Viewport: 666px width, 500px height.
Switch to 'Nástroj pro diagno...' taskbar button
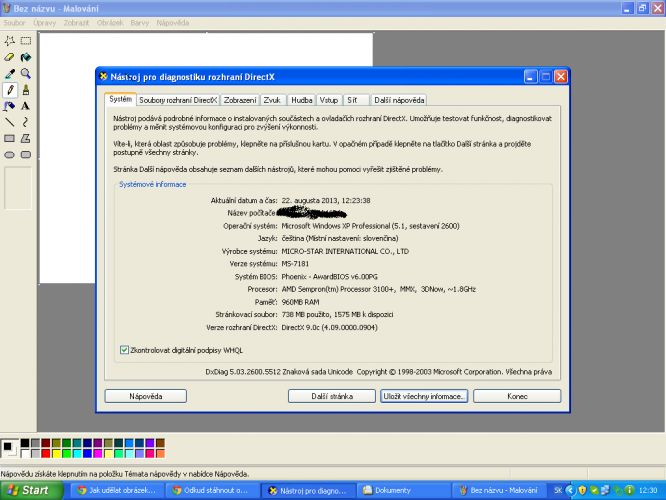click(x=307, y=490)
